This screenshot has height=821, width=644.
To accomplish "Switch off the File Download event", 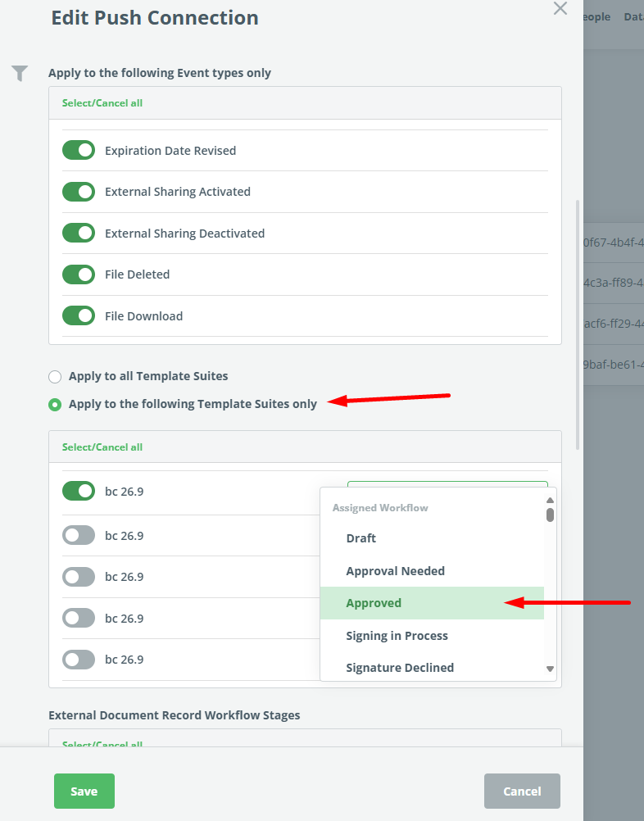I will (x=79, y=316).
